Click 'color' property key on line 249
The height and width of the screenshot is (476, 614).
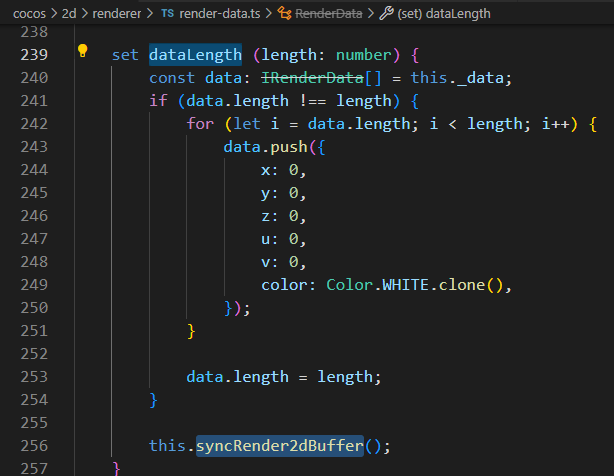[284, 285]
